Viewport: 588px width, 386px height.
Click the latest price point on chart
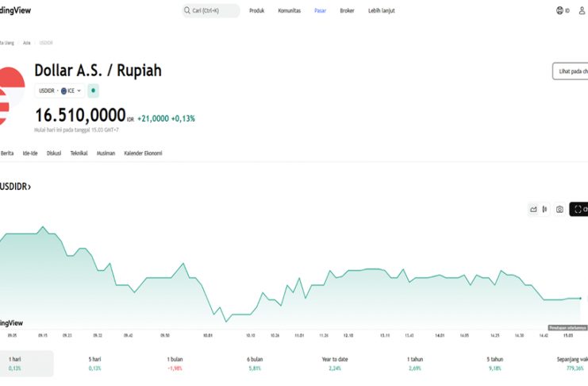tap(580, 298)
